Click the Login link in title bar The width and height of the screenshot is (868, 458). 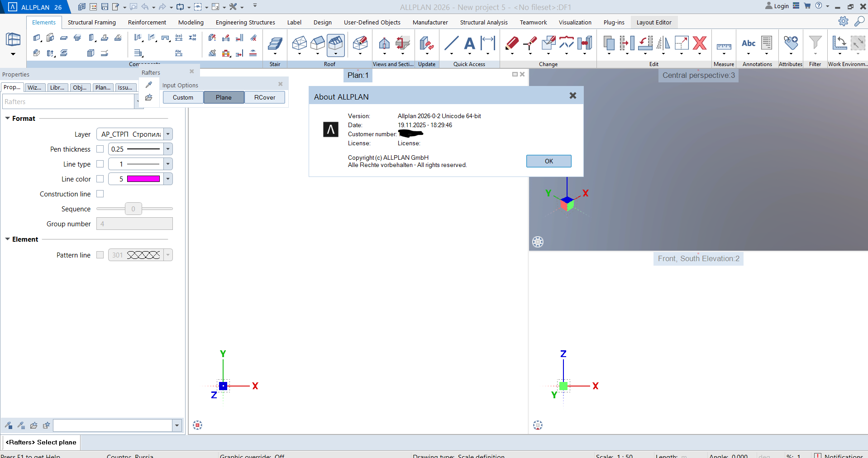coord(777,6)
